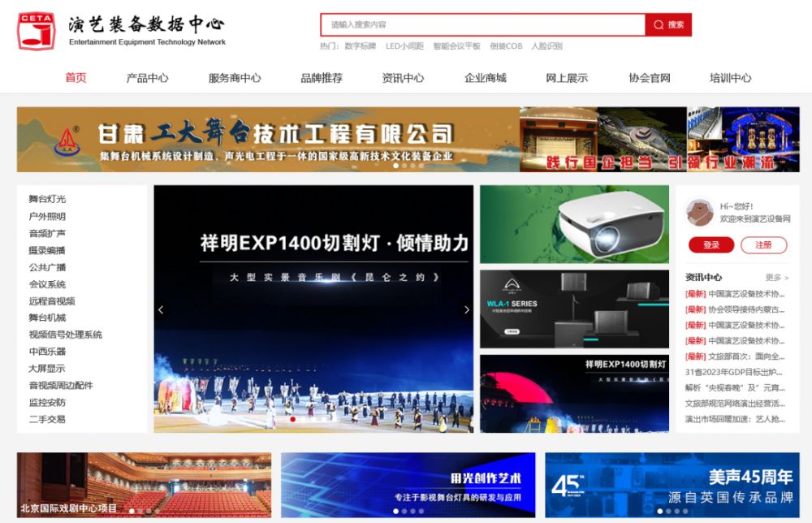The image size is (812, 523).
Task: Go to 资讯中心 in navigation
Action: pyautogui.click(x=403, y=78)
